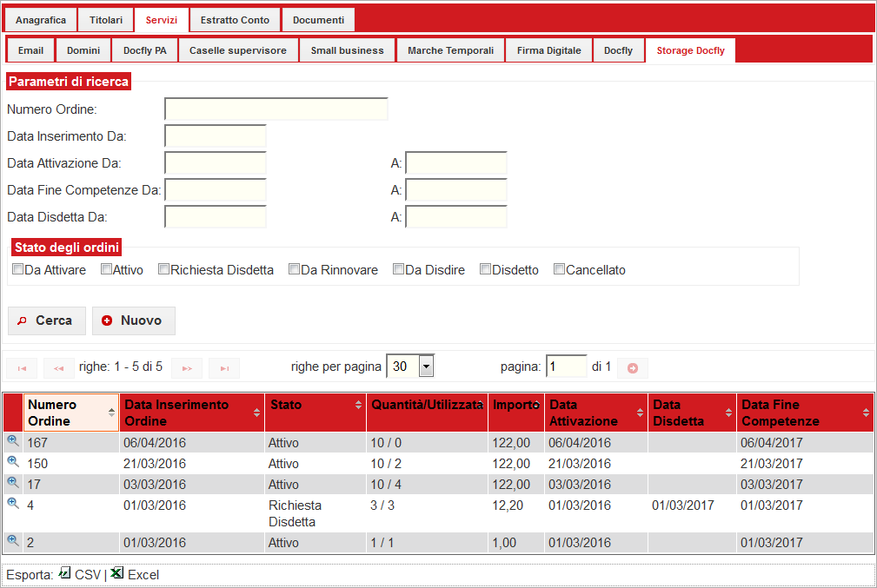Sort by Data Fine Competenze column
This screenshot has width=877, height=588.
(x=806, y=413)
